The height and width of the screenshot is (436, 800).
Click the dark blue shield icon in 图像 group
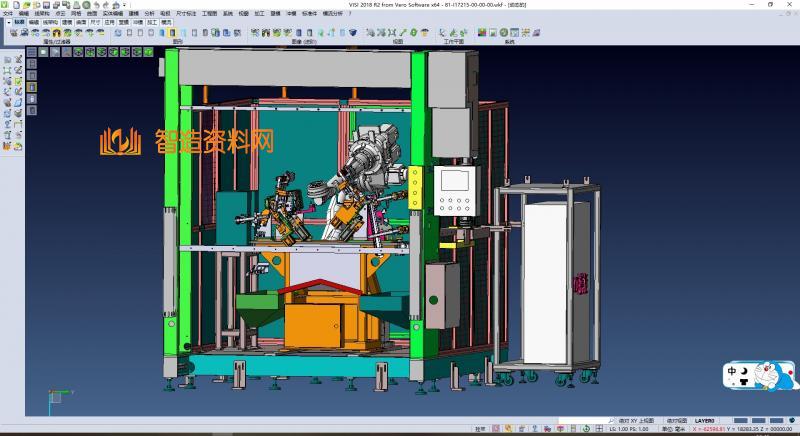pos(354,33)
